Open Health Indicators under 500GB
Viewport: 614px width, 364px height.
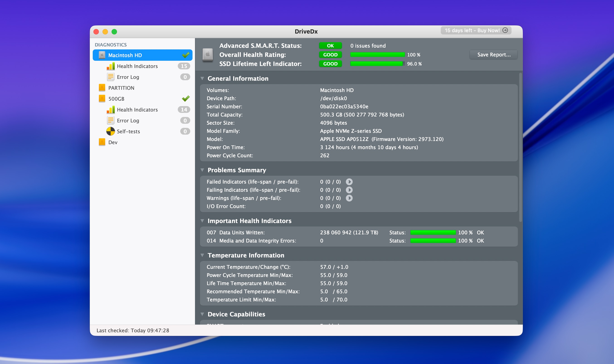(143, 110)
